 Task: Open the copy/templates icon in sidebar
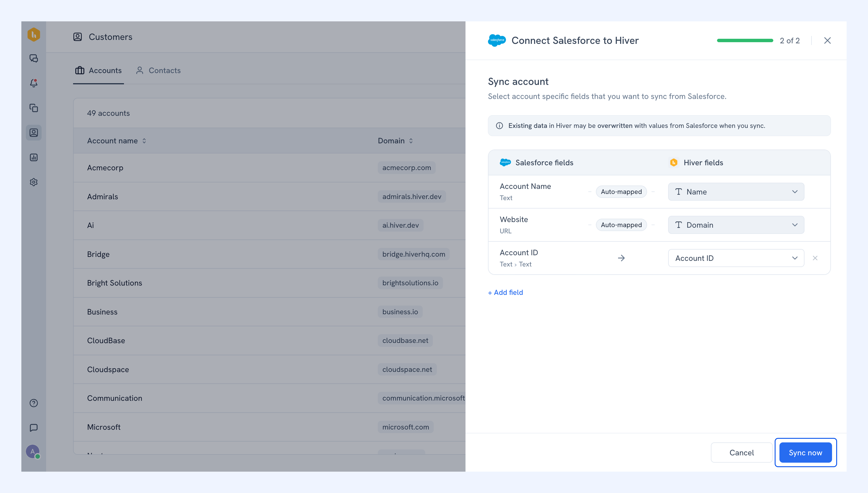(x=33, y=108)
